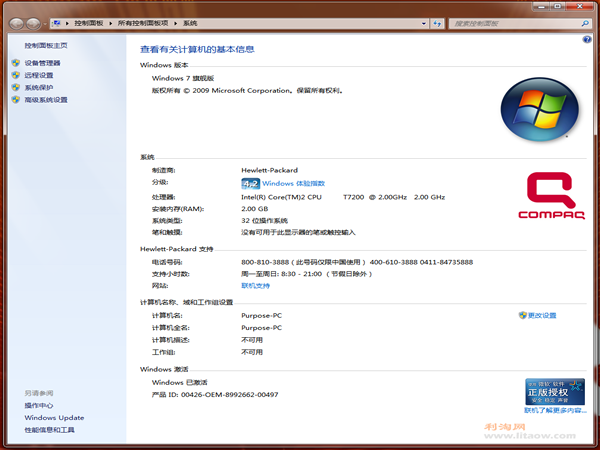Click the 2.00 GB RAM value
Viewport: 600px width, 450px height.
click(254, 209)
